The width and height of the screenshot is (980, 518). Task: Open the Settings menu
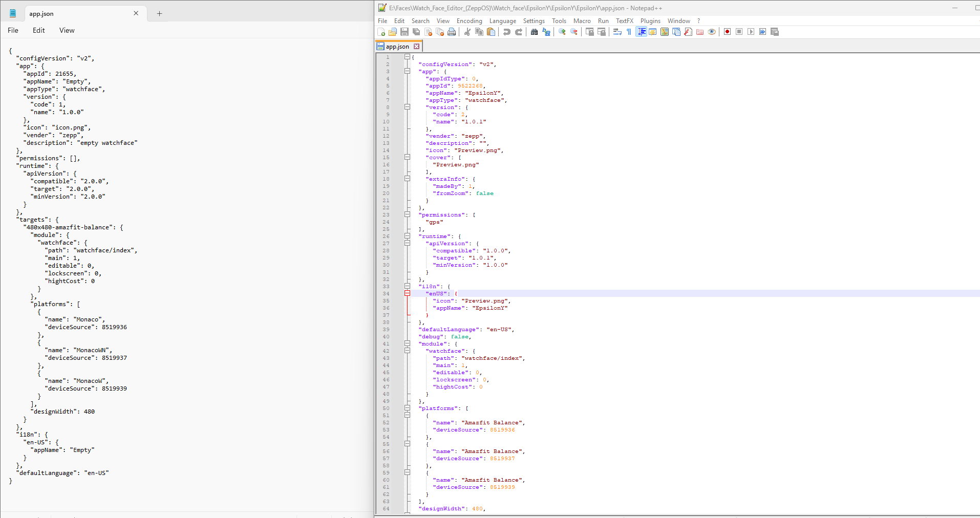(x=534, y=21)
